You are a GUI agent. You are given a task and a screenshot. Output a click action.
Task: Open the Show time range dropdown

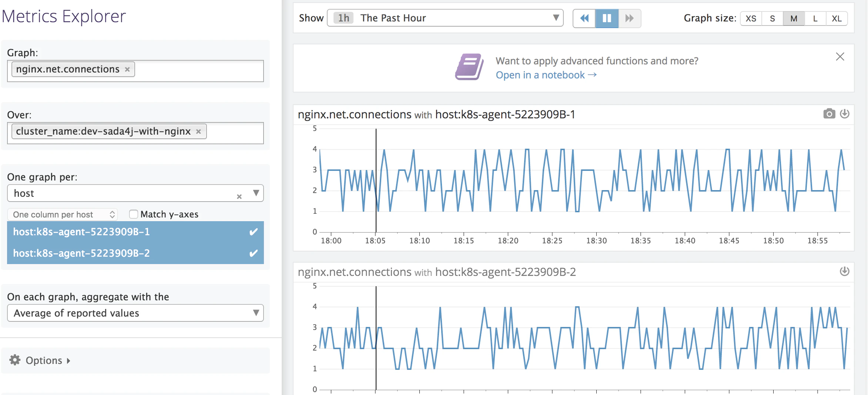pyautogui.click(x=445, y=18)
